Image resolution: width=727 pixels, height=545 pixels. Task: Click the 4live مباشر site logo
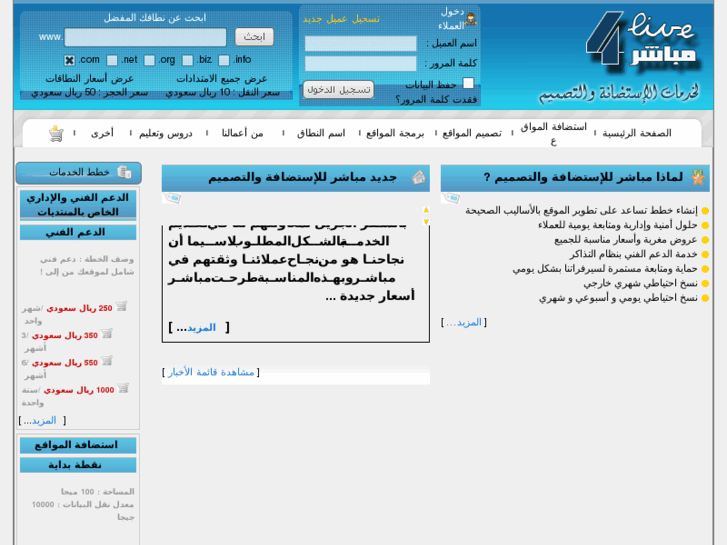(643, 39)
